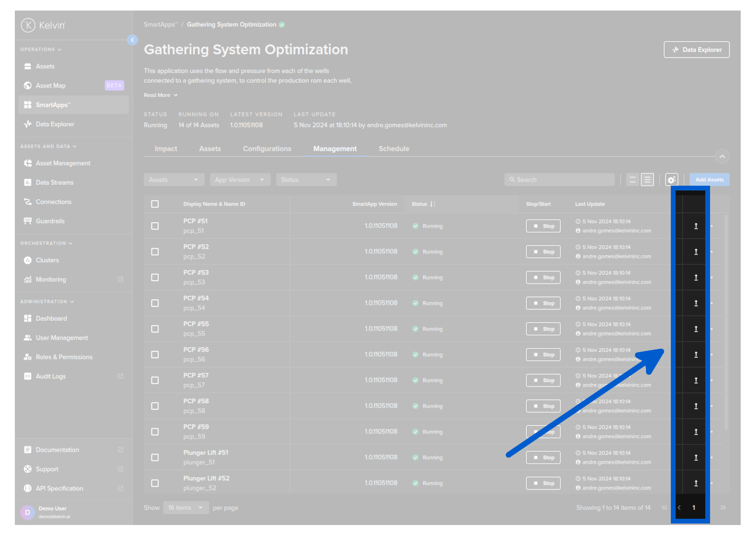Open Guardrails from the sidebar
756x536 pixels.
(x=50, y=221)
